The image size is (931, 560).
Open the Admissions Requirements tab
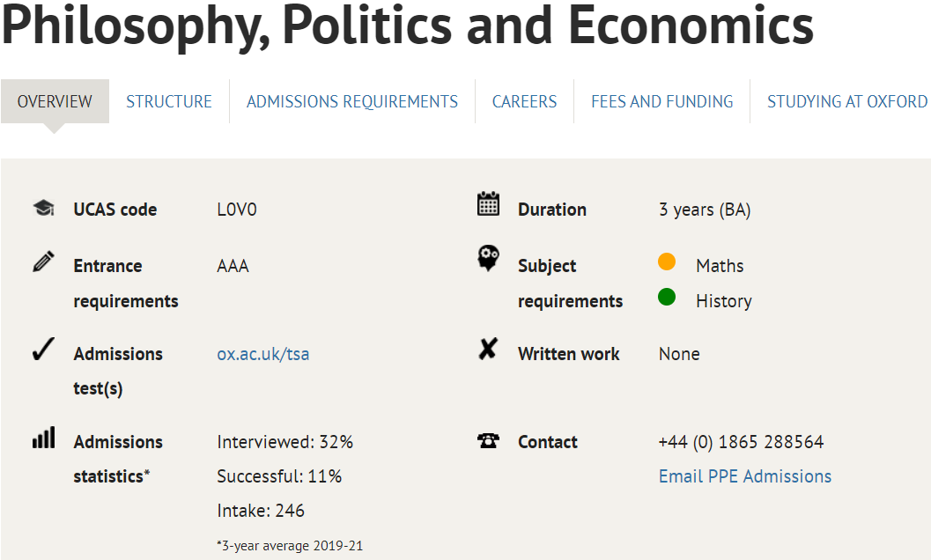[352, 101]
